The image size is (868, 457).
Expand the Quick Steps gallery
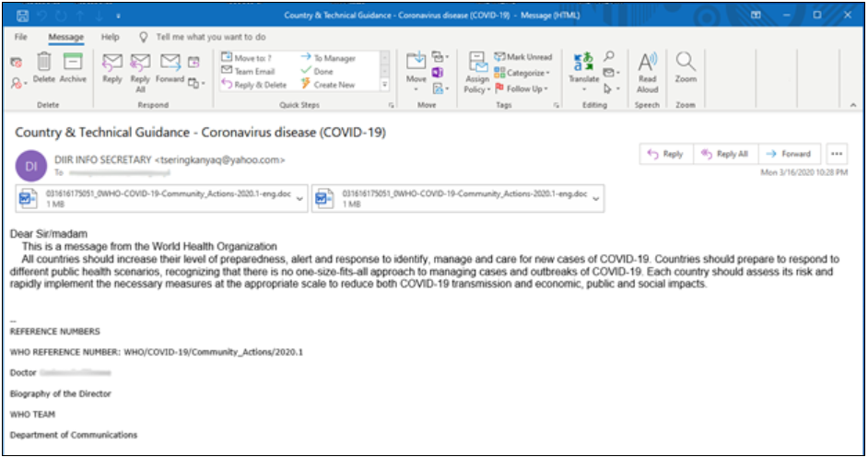pos(385,85)
